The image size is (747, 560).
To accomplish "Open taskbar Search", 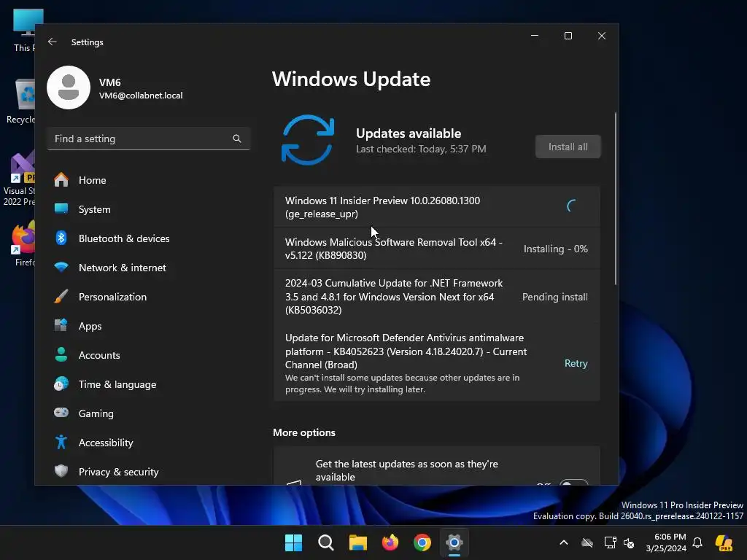I will click(326, 542).
